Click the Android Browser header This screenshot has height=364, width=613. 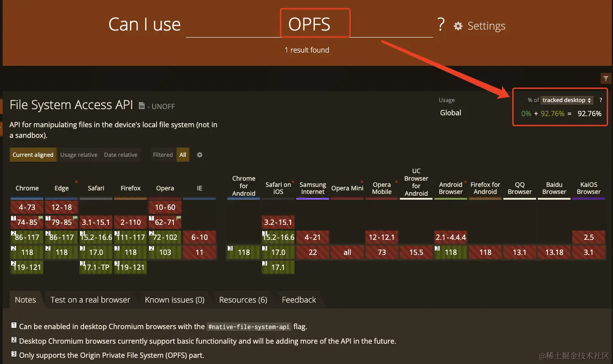(x=451, y=188)
